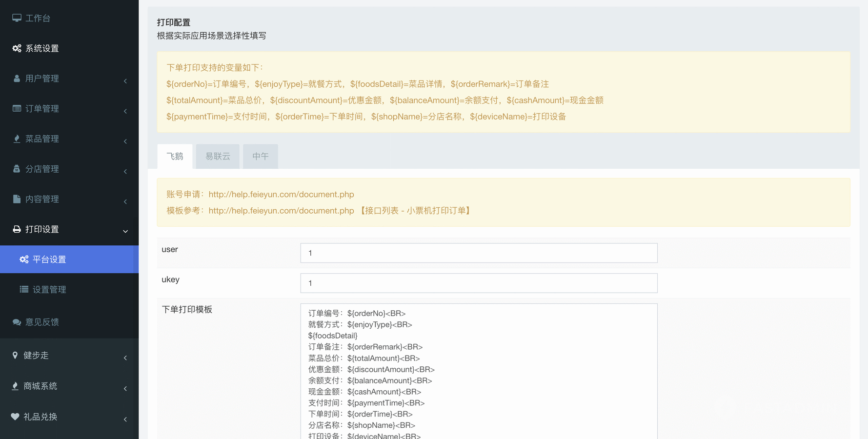Expand the 菜品管理 submenu chevron
Image resolution: width=868 pixels, height=439 pixels.
click(x=125, y=141)
